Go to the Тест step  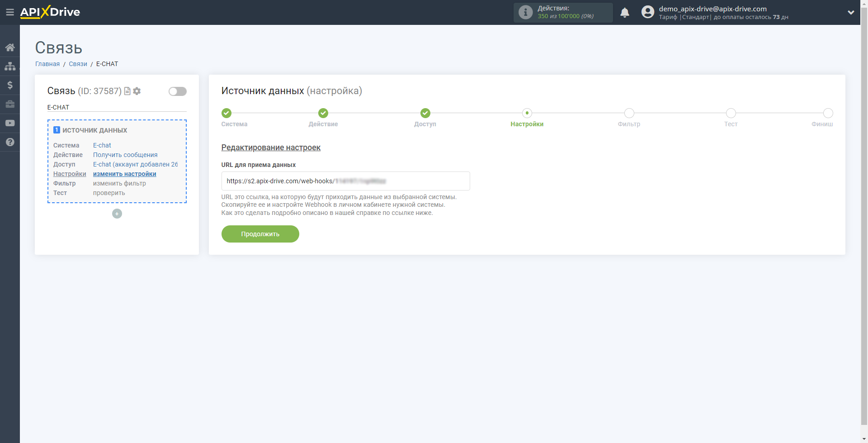point(731,113)
